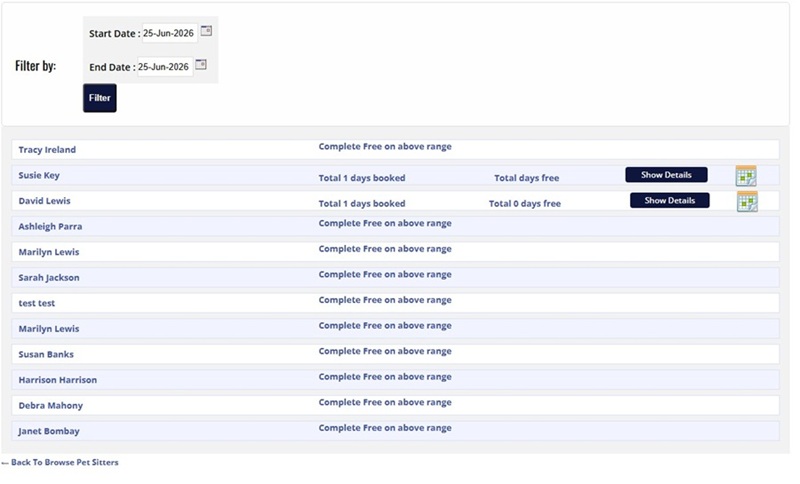The image size is (800, 484).
Task: Select Debra Mahony's name
Action: tap(51, 405)
